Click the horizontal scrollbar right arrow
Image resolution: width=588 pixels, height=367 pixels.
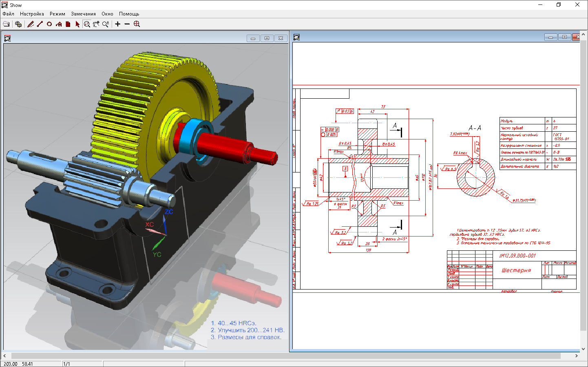pos(576,356)
